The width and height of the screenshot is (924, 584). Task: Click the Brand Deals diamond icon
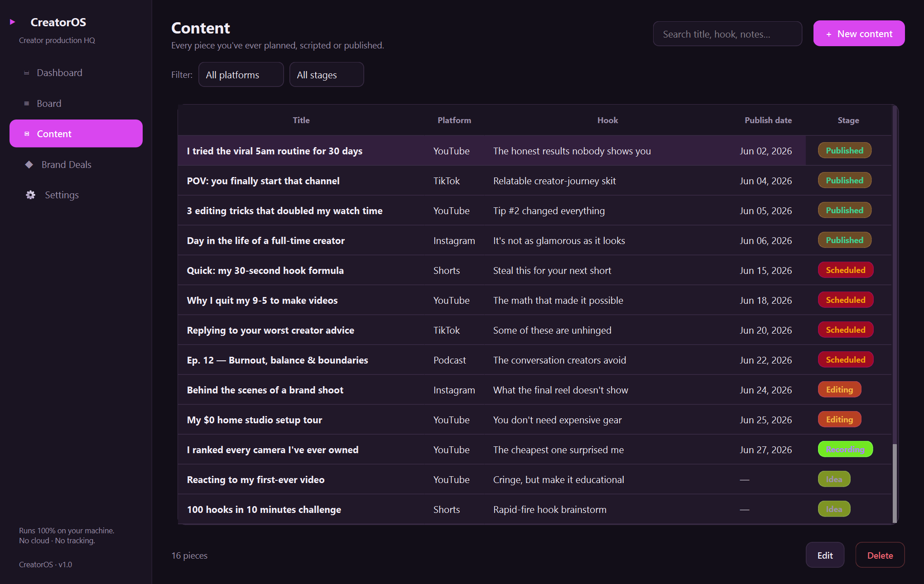click(x=29, y=165)
